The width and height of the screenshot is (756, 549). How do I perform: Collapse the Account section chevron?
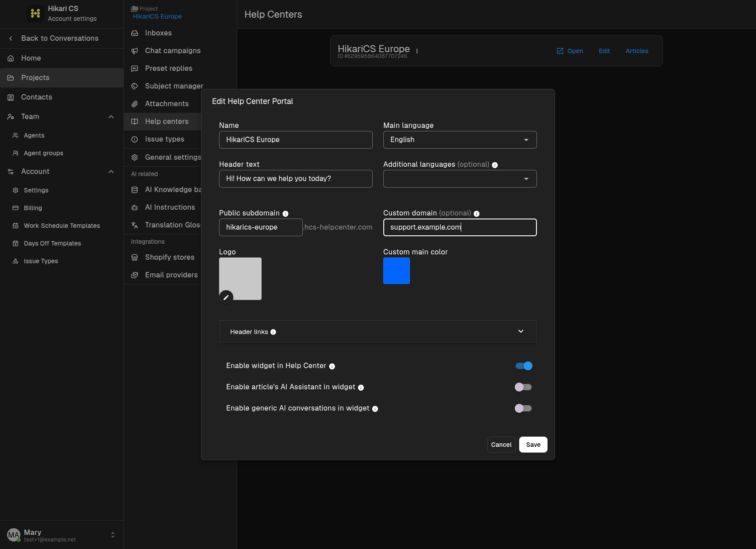111,172
